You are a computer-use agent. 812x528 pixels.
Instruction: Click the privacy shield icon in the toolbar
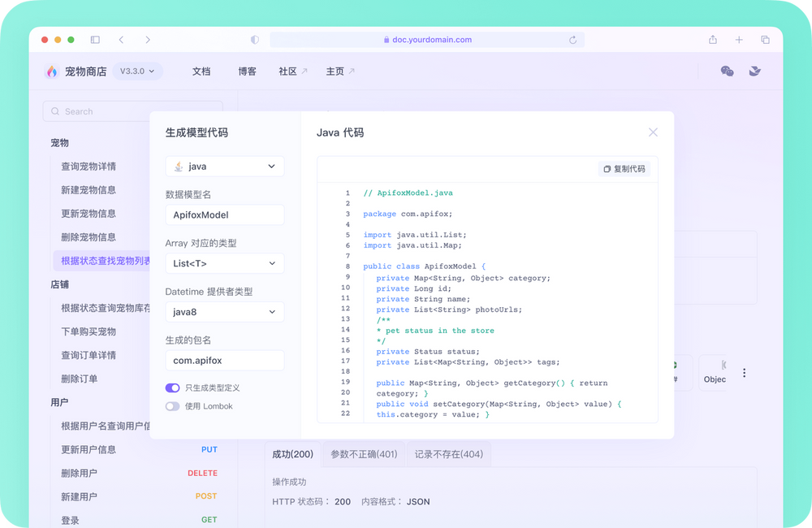255,40
